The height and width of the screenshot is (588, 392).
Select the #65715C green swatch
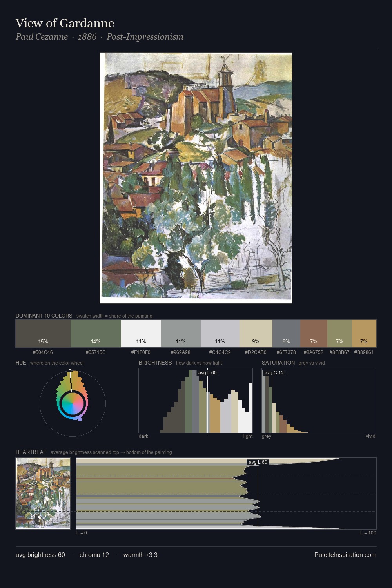coord(96,334)
